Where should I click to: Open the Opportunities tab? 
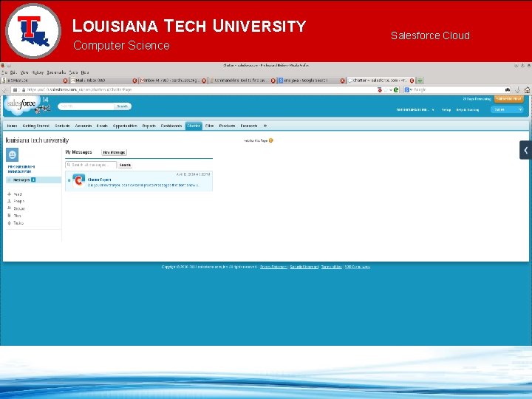coord(125,126)
